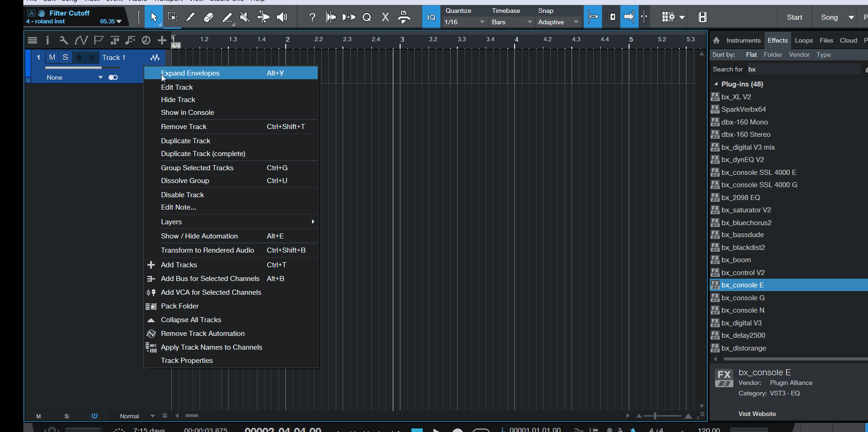Click the arranger track grid icon
Image resolution: width=868 pixels, height=432 pixels.
[x=114, y=40]
